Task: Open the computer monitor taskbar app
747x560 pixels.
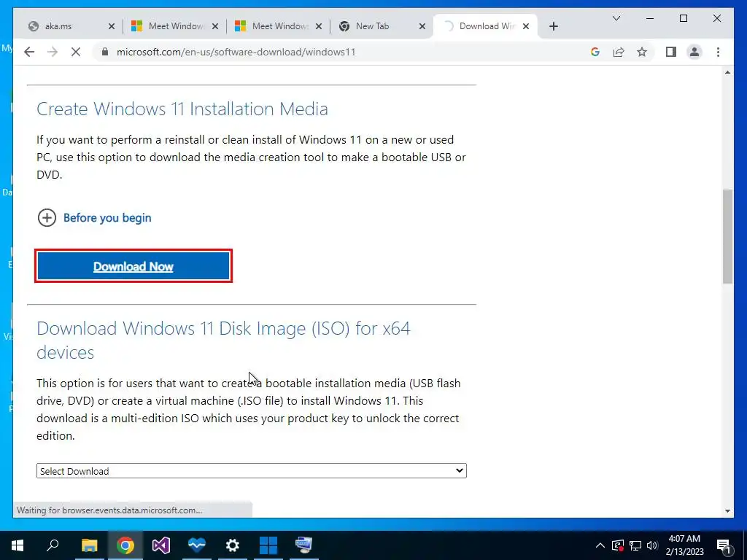Action: point(304,545)
